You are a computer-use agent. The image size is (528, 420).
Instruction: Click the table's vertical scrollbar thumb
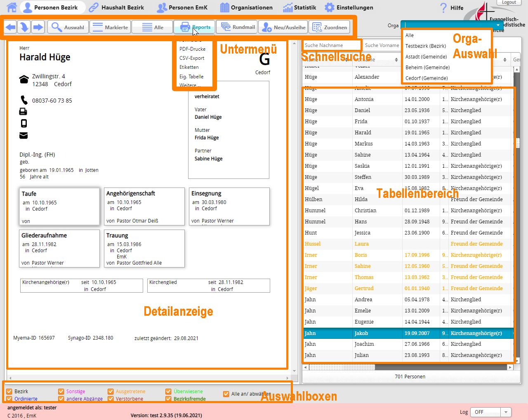coord(518,143)
